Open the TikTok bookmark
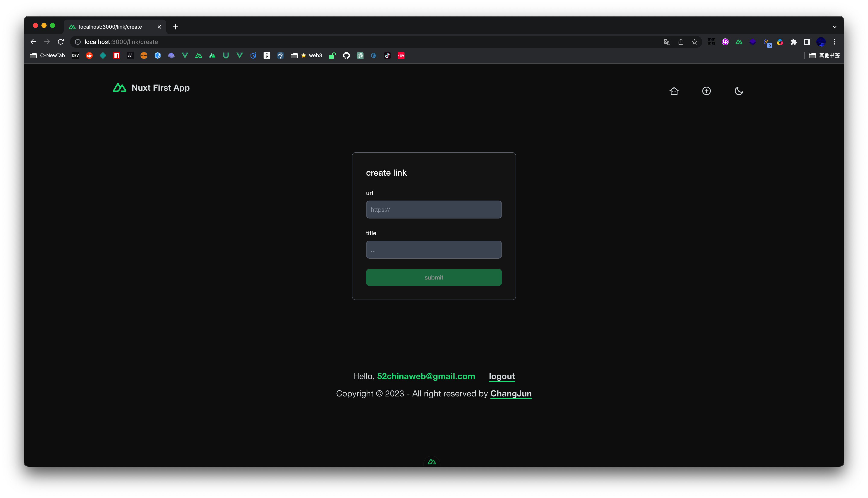Viewport: 868px width, 498px height. tap(387, 55)
